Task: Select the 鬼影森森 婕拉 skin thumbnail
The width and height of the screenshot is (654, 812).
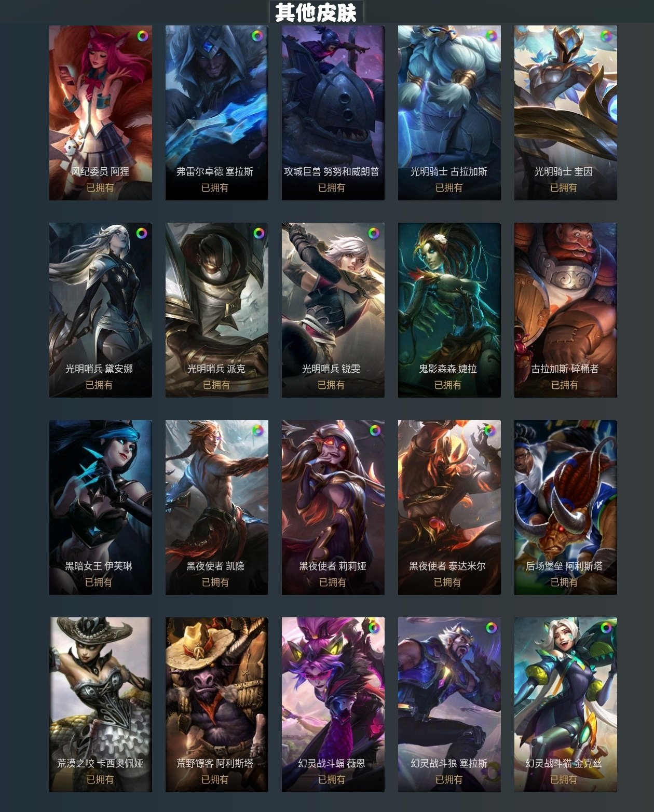Action: pyautogui.click(x=449, y=310)
